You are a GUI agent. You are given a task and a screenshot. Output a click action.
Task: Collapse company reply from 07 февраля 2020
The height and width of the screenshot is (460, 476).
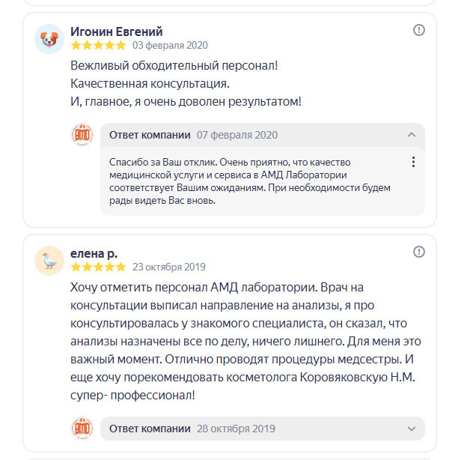point(411,135)
